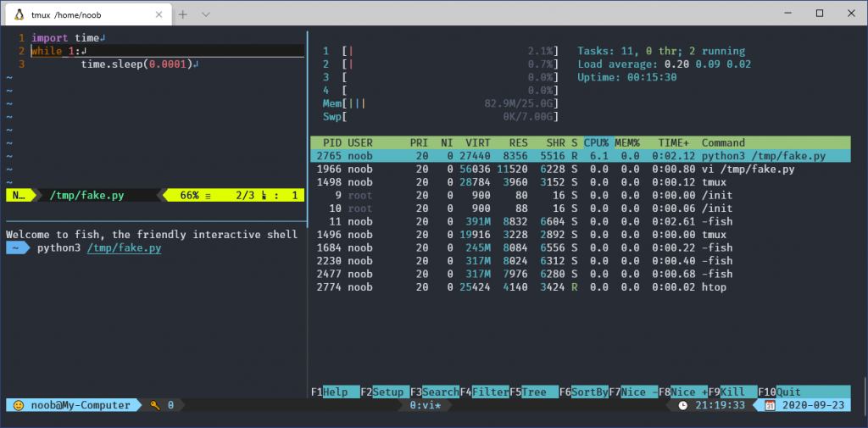
Task: Select the vi /tmp/fake.py process row
Action: point(580,170)
